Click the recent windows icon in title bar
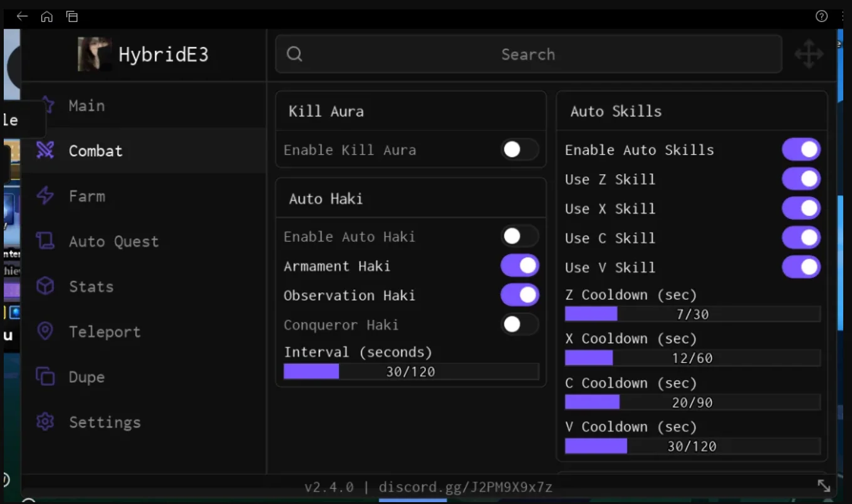The width and height of the screenshot is (852, 504). (x=72, y=16)
